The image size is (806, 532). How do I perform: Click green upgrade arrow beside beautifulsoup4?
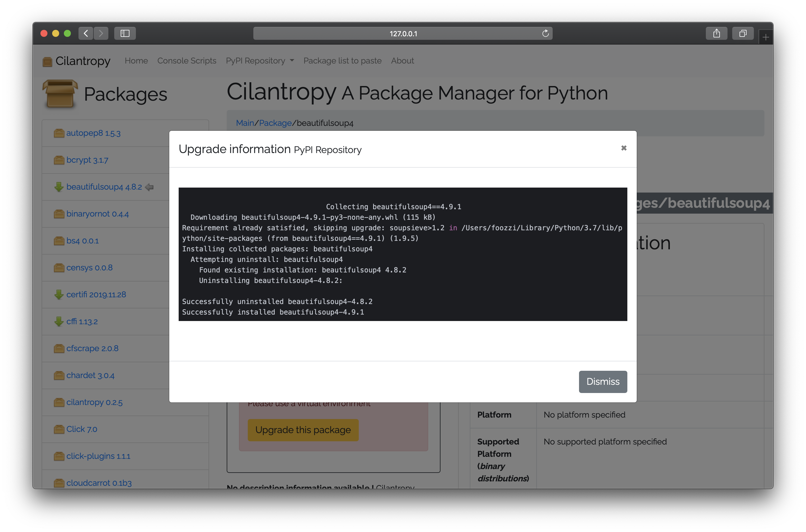[x=59, y=187]
